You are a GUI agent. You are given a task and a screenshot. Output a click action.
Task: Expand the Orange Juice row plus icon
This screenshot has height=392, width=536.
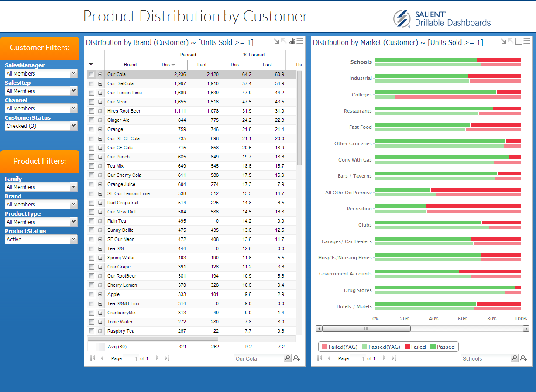click(100, 184)
